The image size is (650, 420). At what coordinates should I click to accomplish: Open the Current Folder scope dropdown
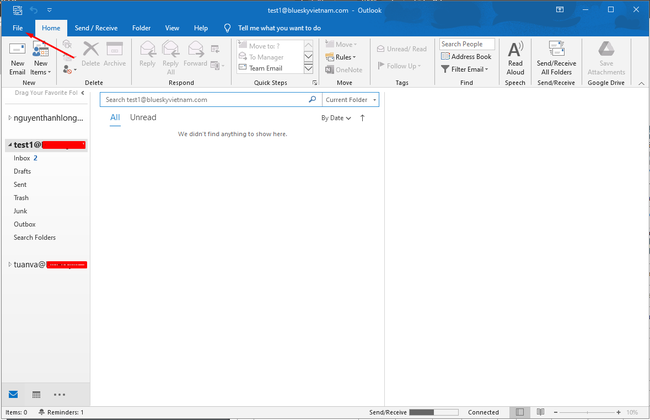click(x=351, y=100)
